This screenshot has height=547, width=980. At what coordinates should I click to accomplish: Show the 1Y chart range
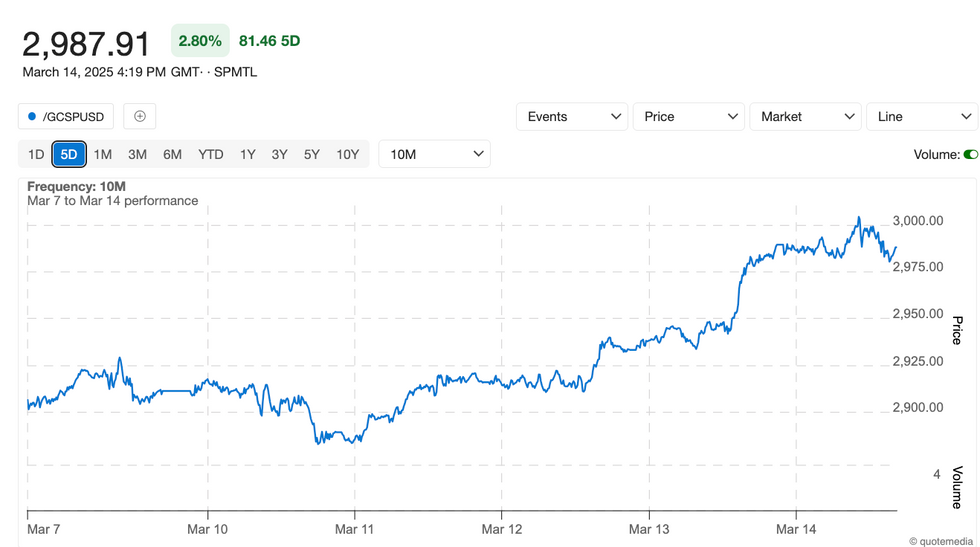248,154
